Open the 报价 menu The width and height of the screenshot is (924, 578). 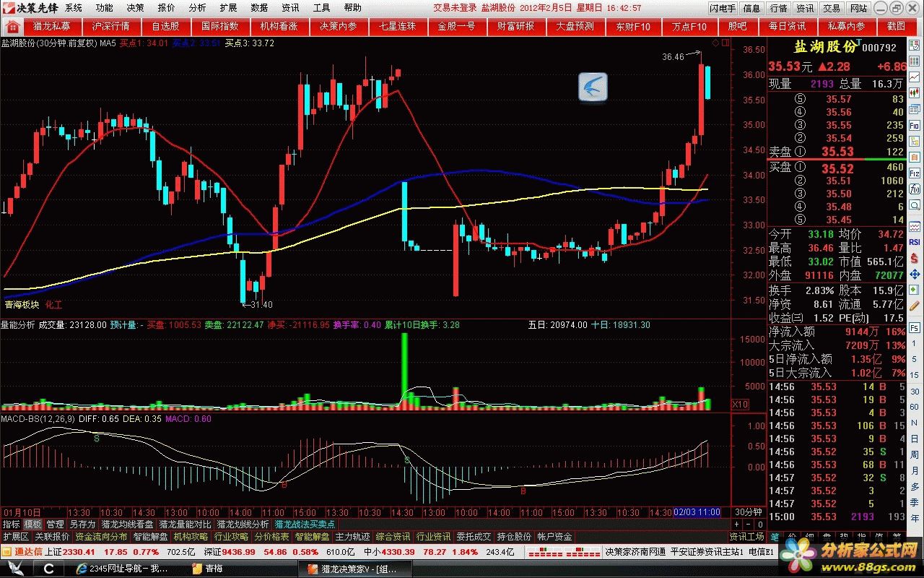point(166,8)
